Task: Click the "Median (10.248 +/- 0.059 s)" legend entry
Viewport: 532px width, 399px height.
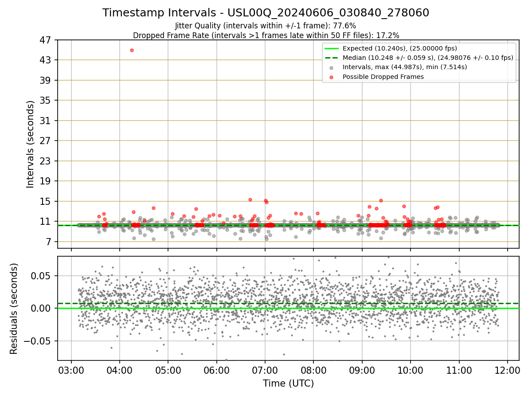Action: click(x=428, y=58)
